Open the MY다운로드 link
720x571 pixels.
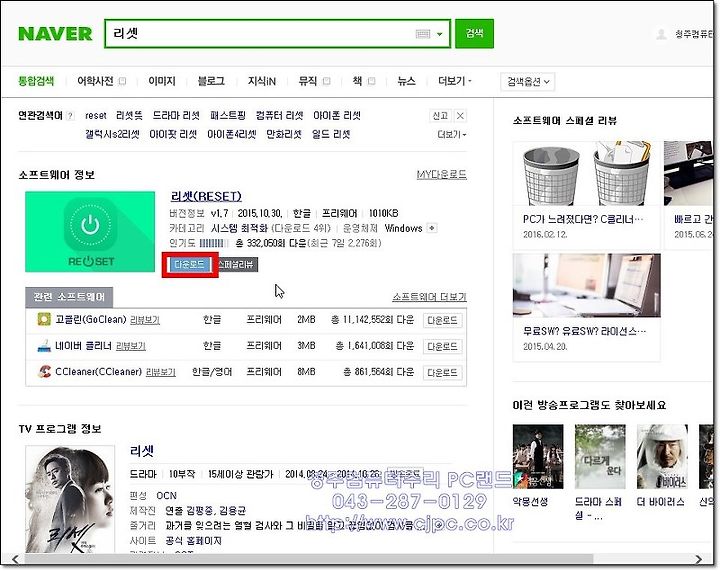[441, 174]
